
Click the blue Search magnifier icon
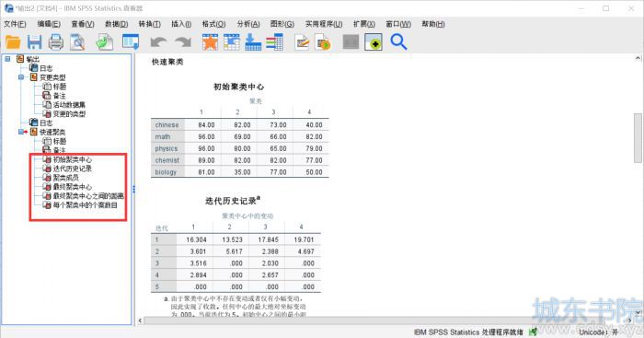tap(398, 42)
